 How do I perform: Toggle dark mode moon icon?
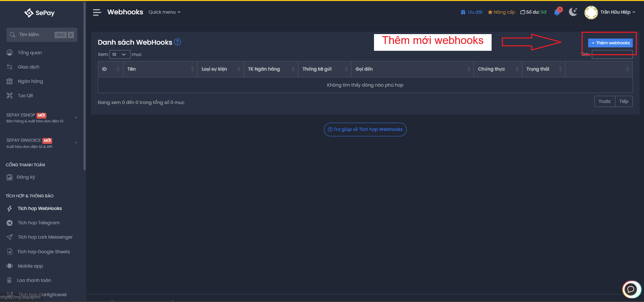coord(573,12)
